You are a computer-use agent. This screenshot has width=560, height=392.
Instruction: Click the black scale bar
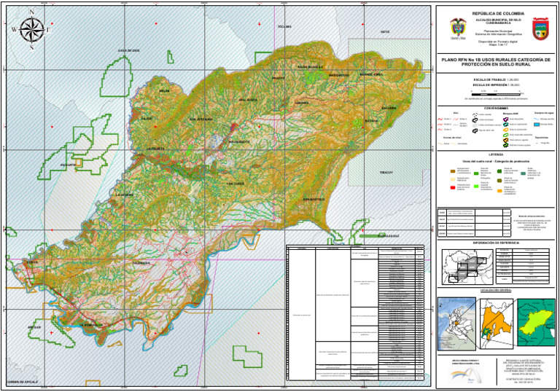(x=495, y=95)
